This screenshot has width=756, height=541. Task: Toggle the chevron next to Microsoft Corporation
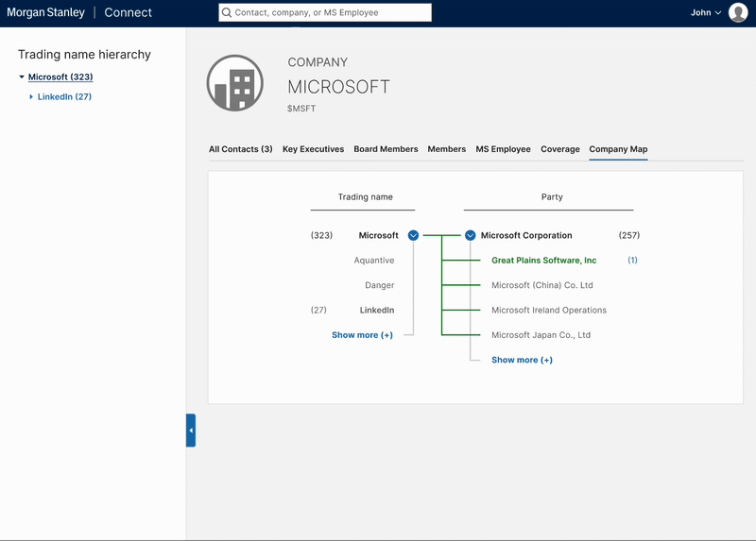(470, 235)
